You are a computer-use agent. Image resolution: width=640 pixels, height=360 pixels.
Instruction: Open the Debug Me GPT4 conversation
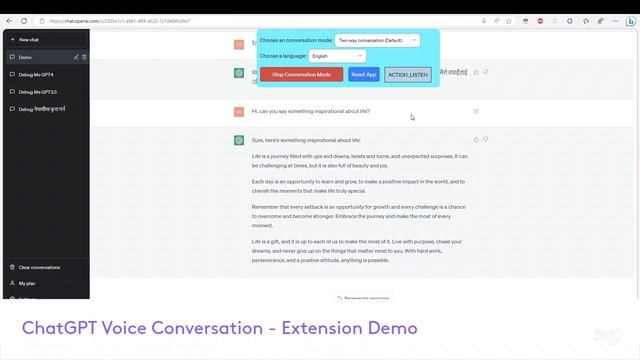click(x=46, y=75)
